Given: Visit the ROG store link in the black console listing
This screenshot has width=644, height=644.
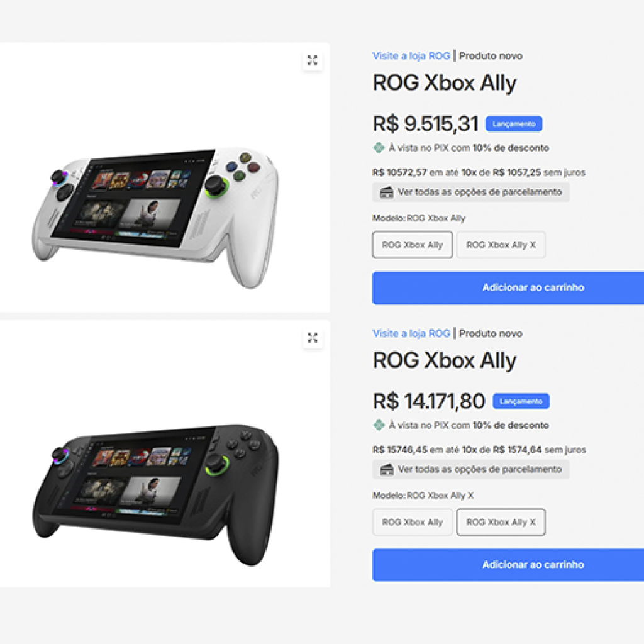Looking at the screenshot, I should [411, 333].
